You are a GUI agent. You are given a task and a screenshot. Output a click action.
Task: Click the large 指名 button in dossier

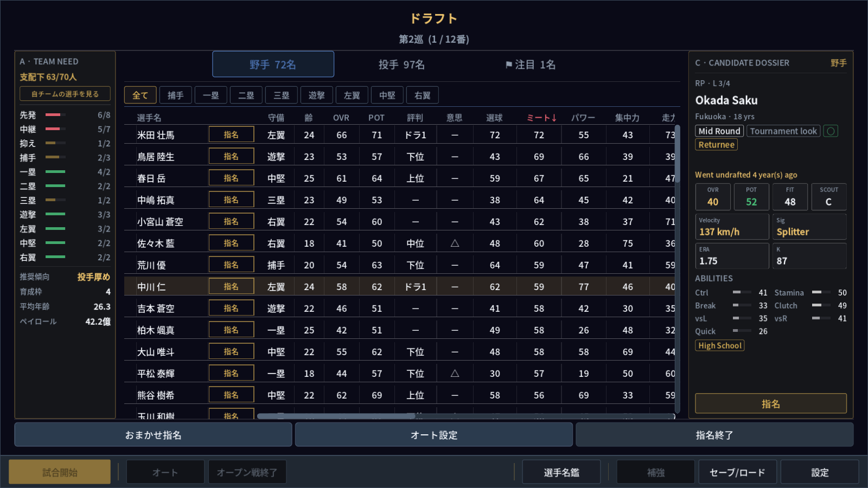pos(771,403)
